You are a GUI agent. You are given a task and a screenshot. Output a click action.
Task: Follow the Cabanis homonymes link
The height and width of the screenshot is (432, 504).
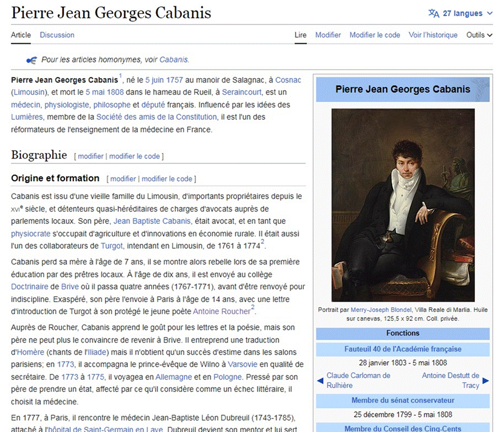click(174, 60)
